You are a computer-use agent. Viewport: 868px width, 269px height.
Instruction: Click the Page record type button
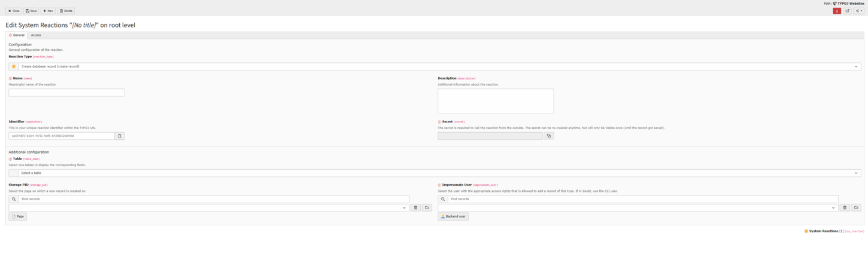coord(18,216)
